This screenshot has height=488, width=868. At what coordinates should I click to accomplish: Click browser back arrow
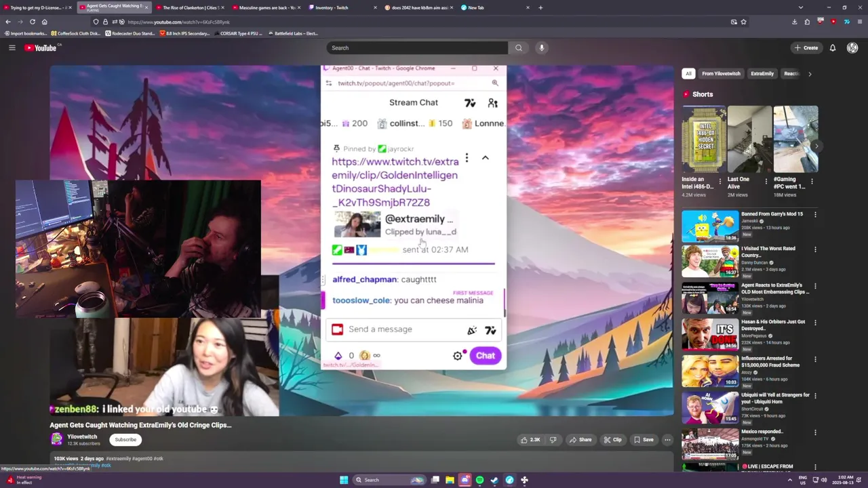7,22
